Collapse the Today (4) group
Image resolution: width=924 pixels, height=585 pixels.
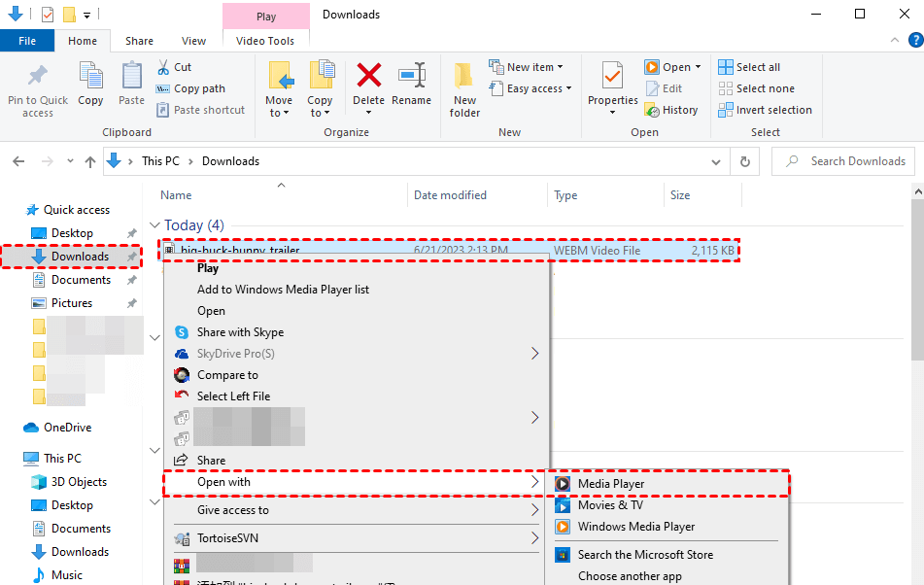155,225
